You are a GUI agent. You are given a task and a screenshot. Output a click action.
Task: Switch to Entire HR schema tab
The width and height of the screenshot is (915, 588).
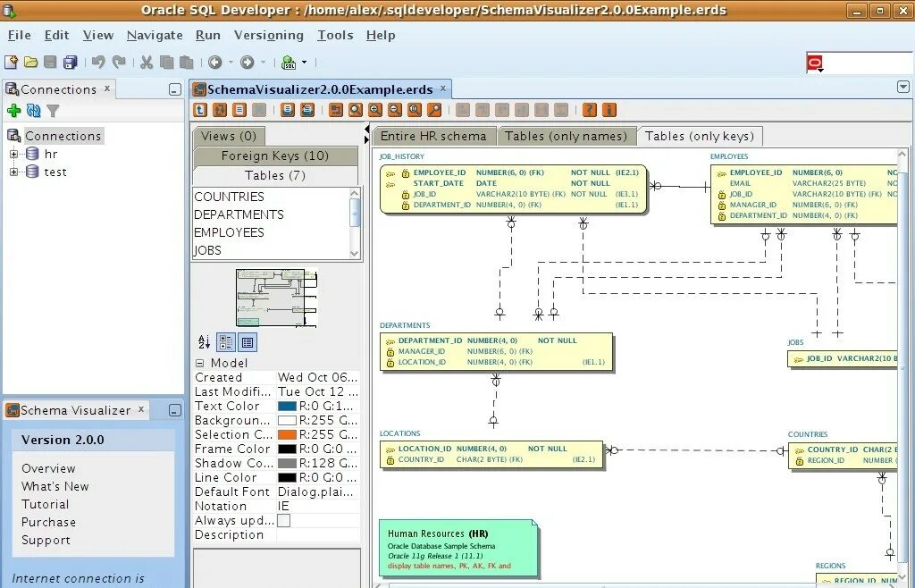433,136
